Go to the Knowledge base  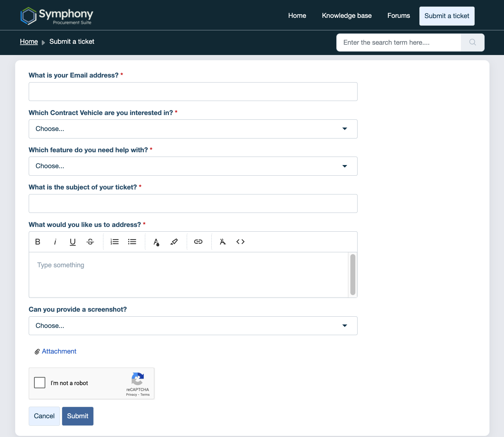pyautogui.click(x=347, y=15)
